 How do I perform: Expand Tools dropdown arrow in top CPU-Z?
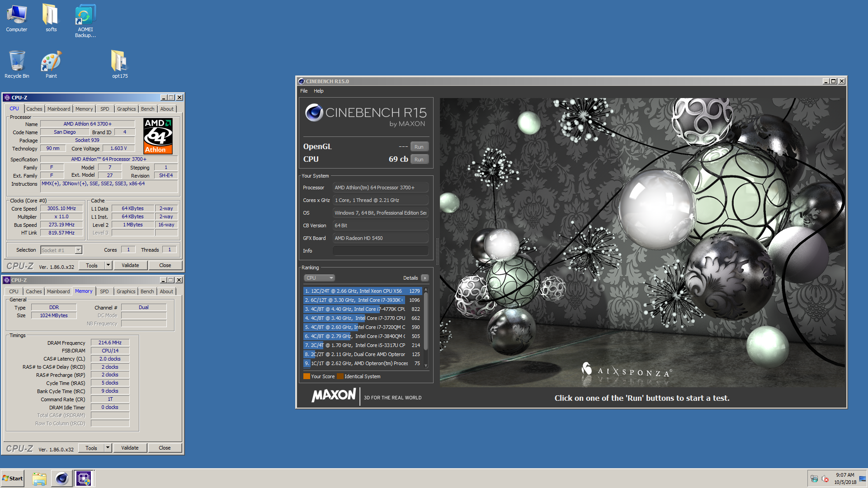108,265
